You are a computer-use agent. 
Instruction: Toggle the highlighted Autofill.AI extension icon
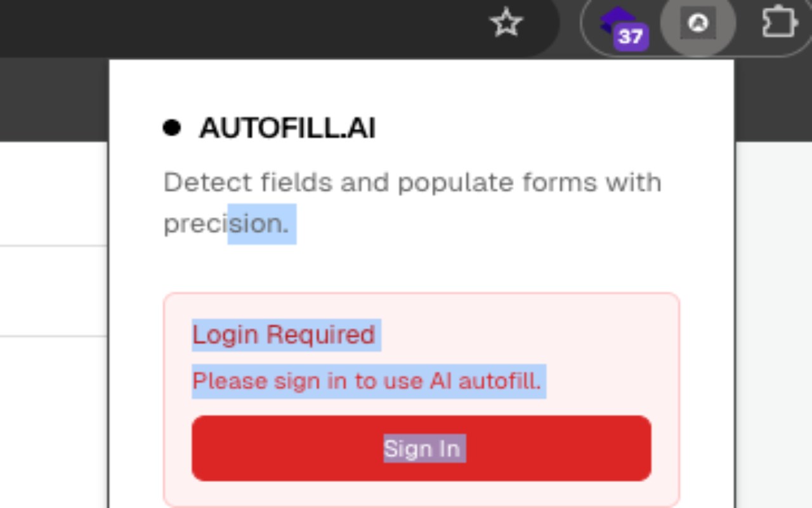[x=698, y=24]
